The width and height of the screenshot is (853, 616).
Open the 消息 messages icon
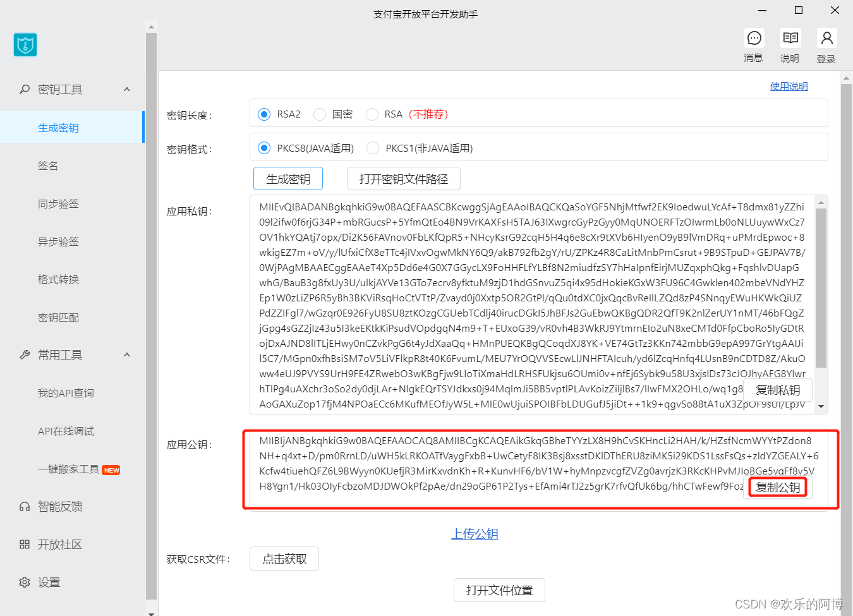point(754,39)
